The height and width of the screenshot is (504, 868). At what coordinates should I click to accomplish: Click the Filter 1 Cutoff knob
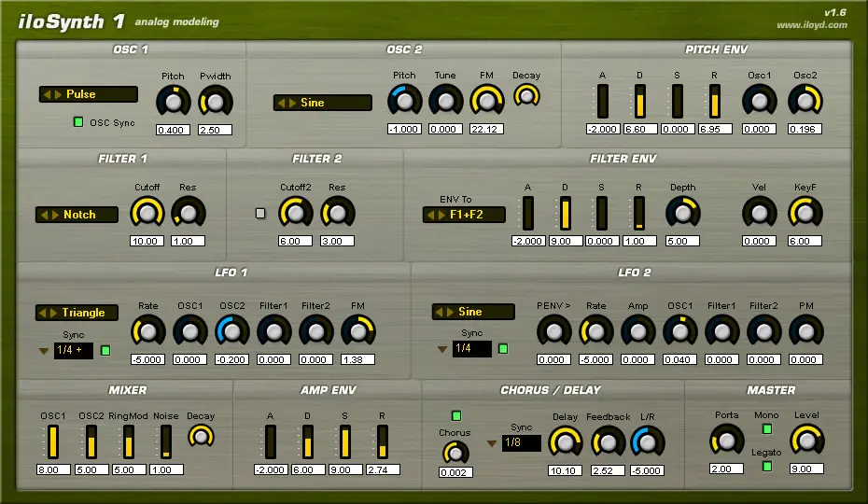tap(147, 213)
